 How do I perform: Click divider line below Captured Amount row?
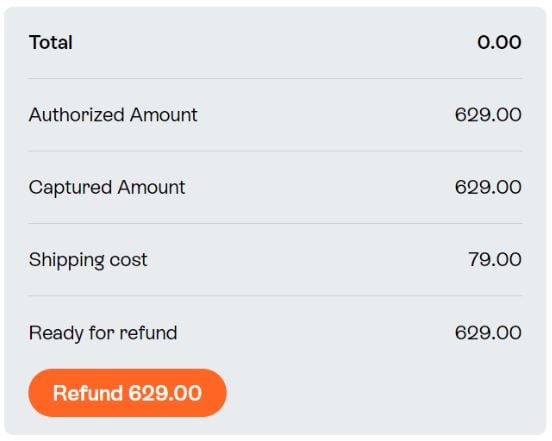[275, 223]
